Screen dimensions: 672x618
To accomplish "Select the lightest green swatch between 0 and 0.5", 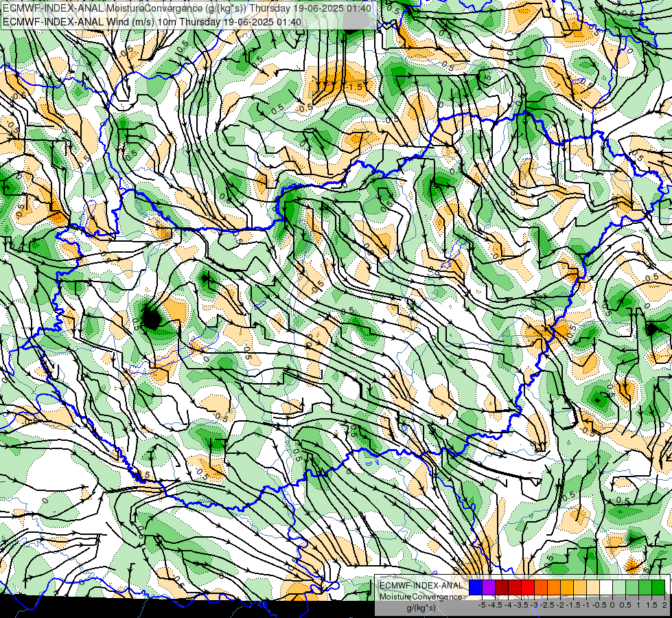I will coord(619,587).
